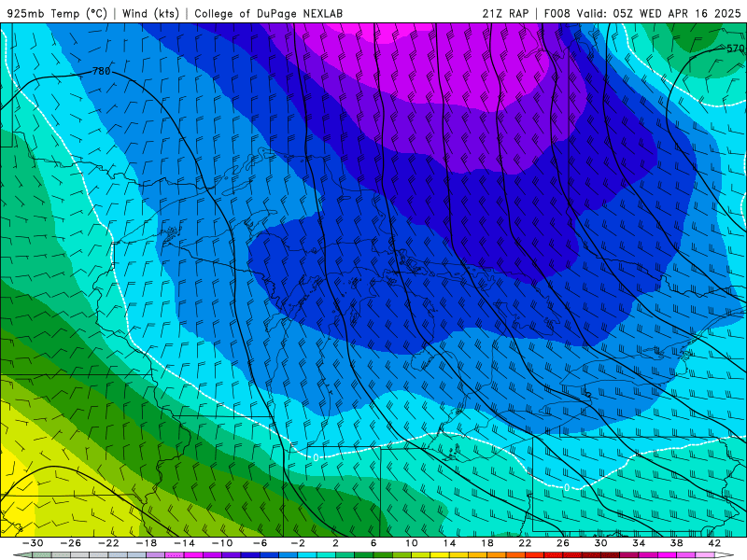Click the 'College of DuPage NEXLAB' text

pos(268,13)
